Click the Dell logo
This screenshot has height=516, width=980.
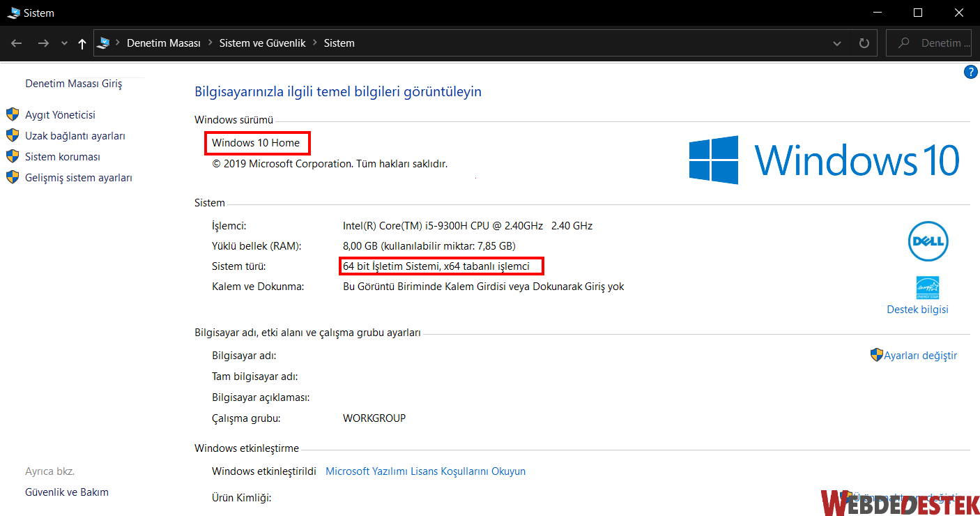click(x=928, y=241)
